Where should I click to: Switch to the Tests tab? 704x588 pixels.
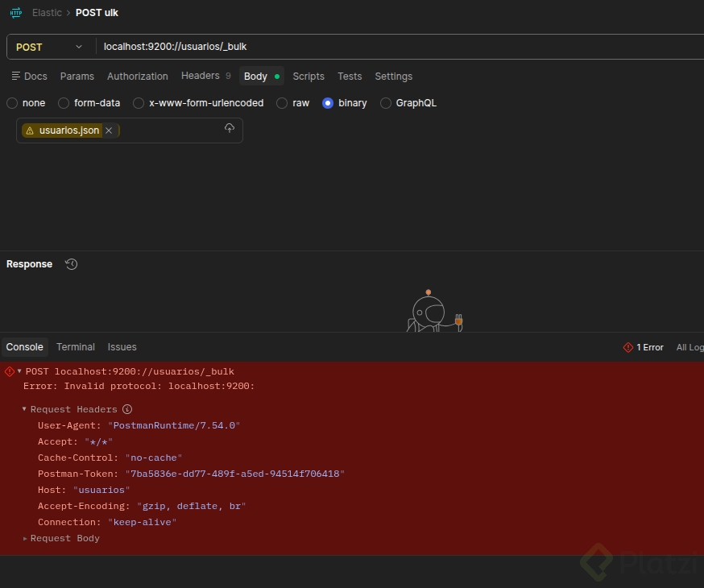[350, 77]
